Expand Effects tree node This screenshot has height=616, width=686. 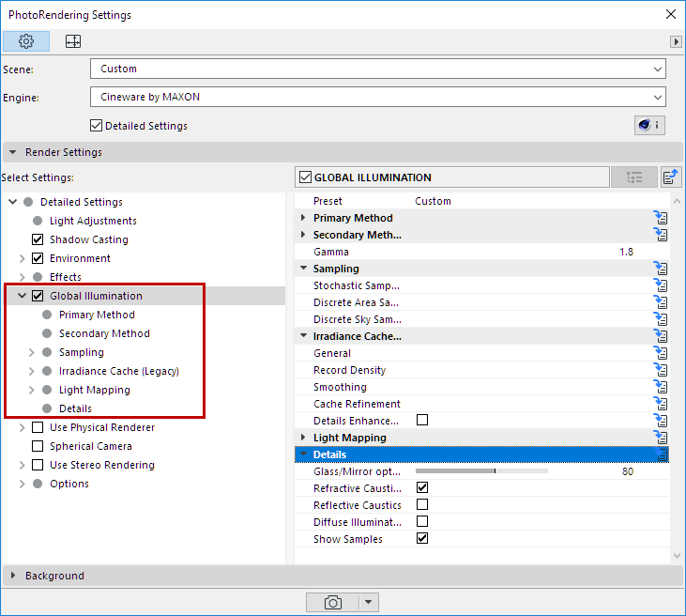pyautogui.click(x=22, y=277)
